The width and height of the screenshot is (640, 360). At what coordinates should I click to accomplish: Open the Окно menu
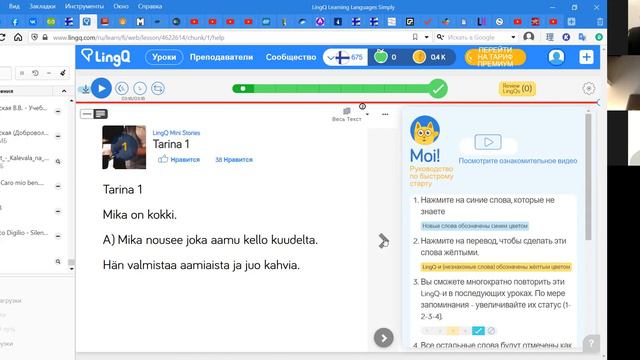[x=121, y=7]
